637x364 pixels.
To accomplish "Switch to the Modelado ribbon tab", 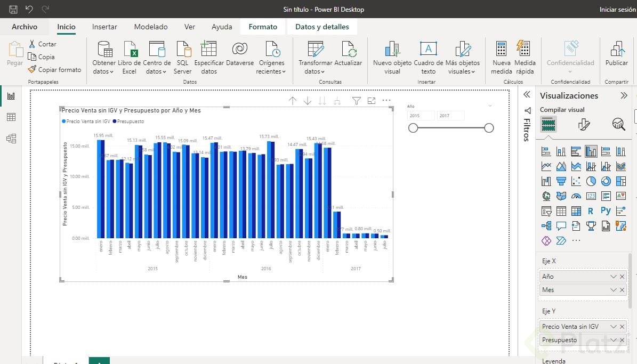I will (151, 27).
